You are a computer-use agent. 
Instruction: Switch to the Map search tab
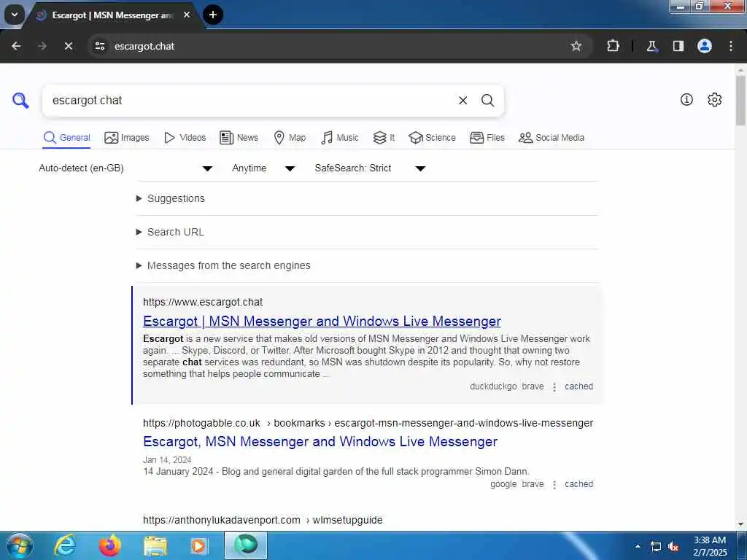(x=290, y=138)
